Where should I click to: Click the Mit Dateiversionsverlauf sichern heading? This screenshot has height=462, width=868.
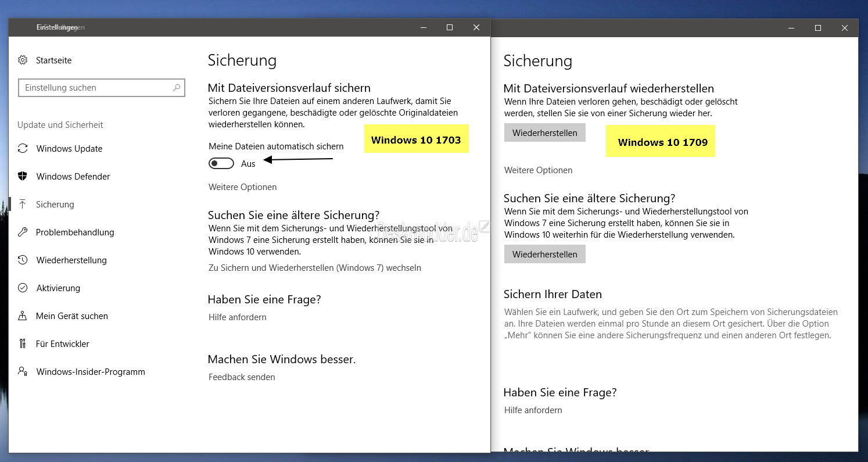(x=289, y=88)
